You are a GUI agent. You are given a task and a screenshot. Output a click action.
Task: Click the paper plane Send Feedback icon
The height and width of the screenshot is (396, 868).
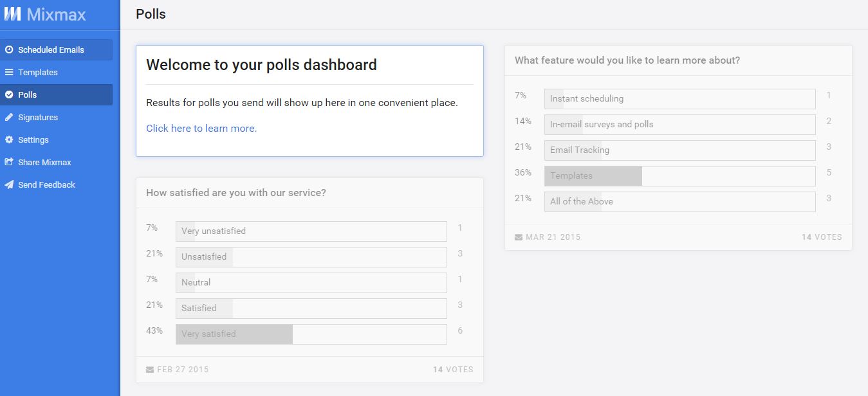click(x=9, y=184)
